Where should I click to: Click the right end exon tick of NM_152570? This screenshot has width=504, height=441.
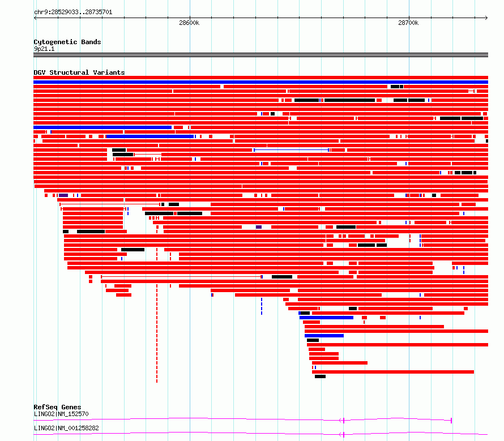(451, 421)
